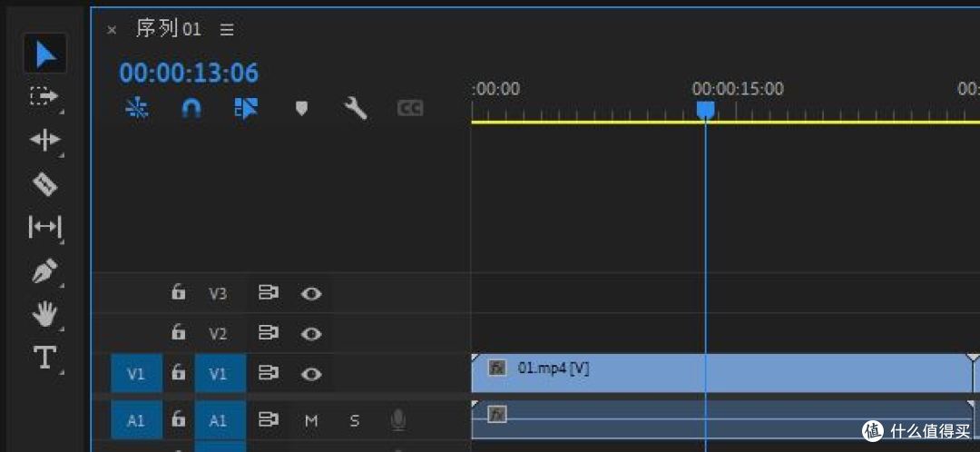Viewport: 980px width, 452px height.
Task: Select the 01.mp4 audio clip on A1
Action: [722, 419]
